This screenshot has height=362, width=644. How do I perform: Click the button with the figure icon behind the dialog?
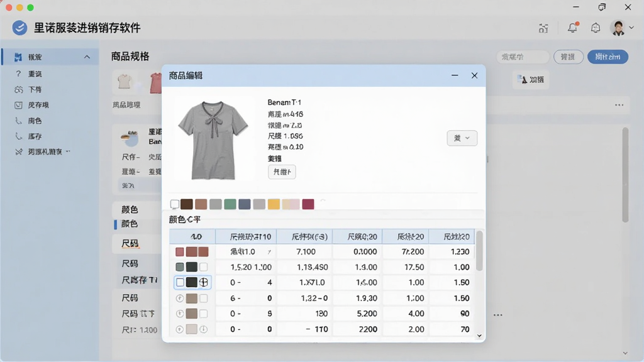pyautogui.click(x=531, y=80)
